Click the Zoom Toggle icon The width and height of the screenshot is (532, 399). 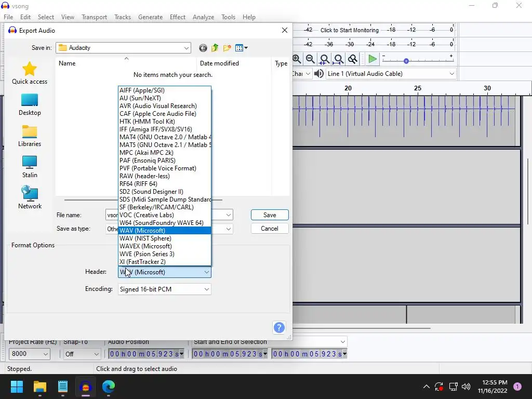[x=353, y=59]
